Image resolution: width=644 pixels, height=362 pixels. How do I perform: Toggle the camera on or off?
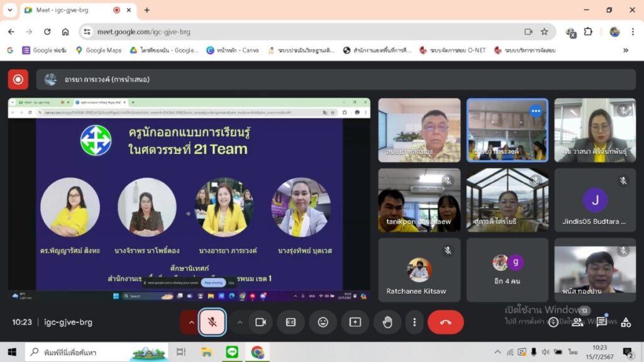coord(260,322)
